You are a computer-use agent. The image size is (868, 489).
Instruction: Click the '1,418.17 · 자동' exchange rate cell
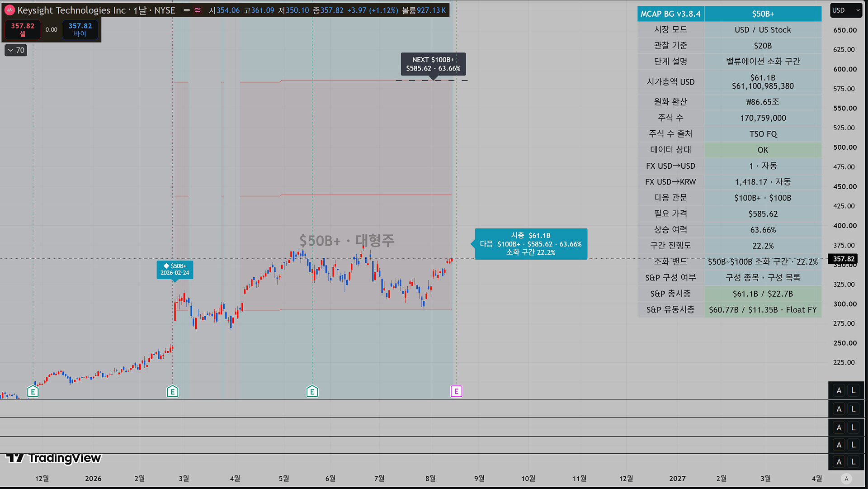[x=763, y=182]
